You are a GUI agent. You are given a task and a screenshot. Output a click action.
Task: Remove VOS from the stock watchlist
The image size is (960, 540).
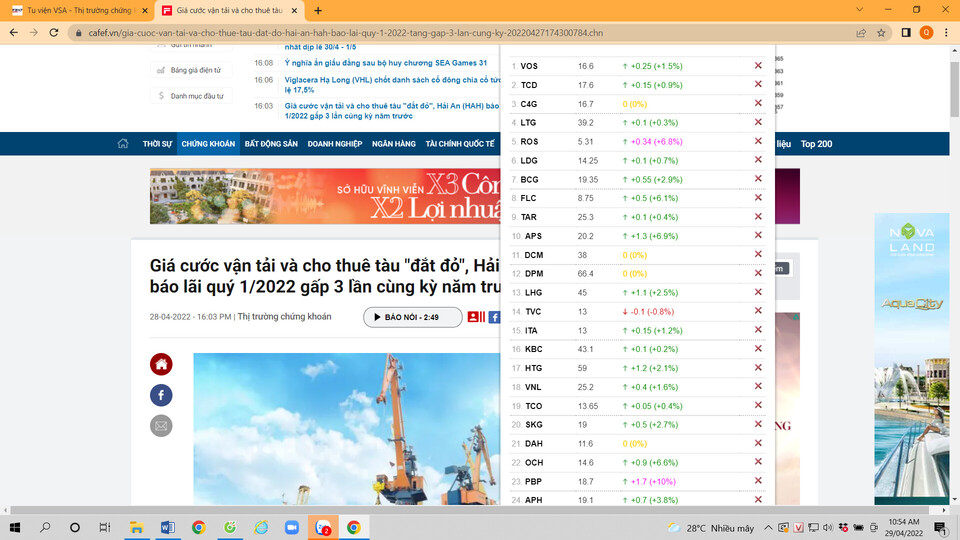[758, 66]
